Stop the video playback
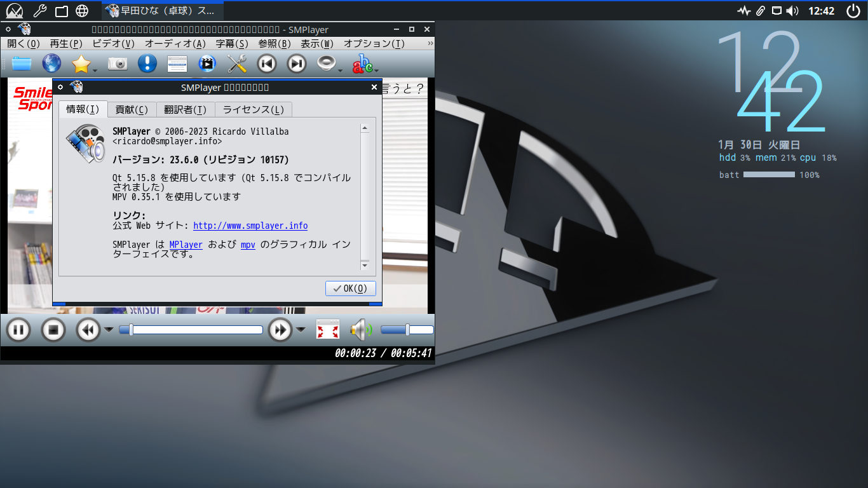 coord(53,330)
